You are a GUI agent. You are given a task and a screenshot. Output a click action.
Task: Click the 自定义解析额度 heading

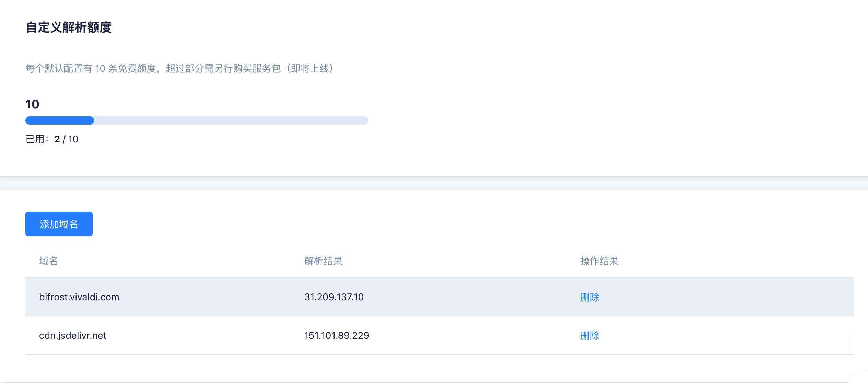click(69, 27)
